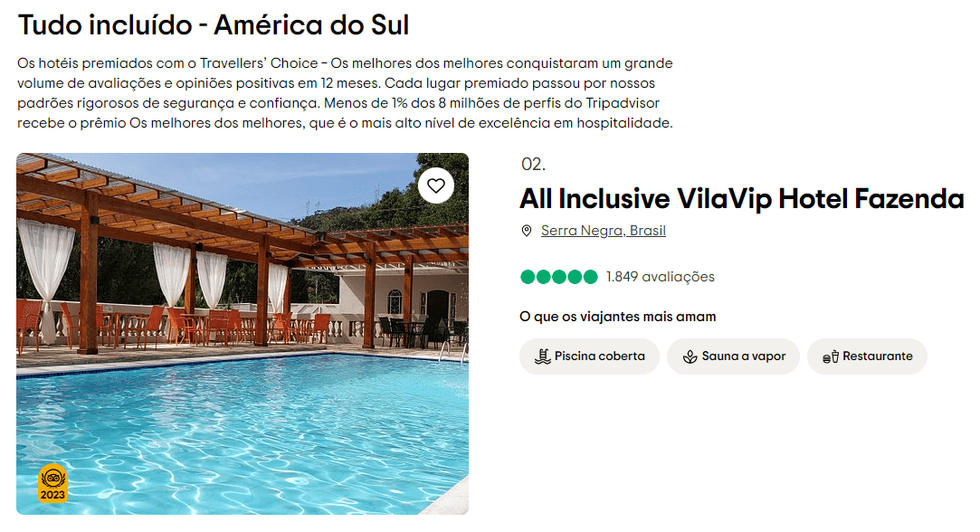Select the Restaurante amenity label

coord(877,356)
